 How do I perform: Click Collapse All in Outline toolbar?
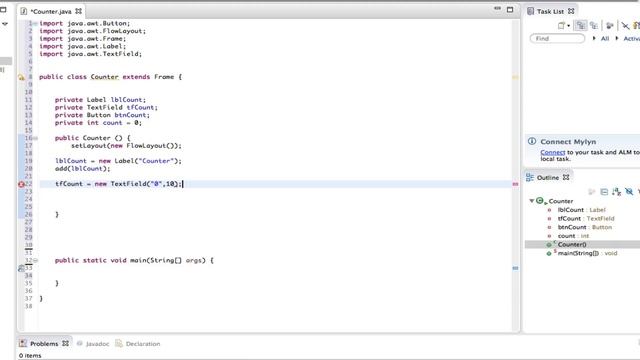pos(604,191)
